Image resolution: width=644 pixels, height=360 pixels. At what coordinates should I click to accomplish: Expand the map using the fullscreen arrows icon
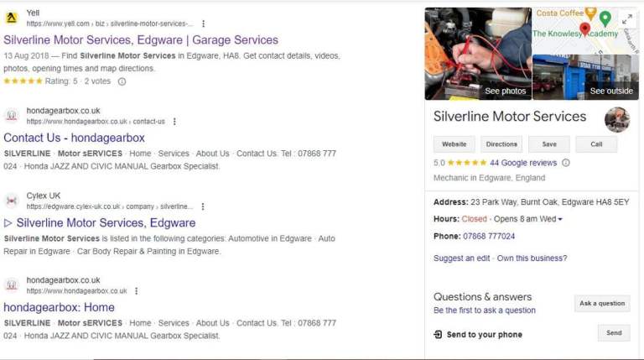click(x=627, y=19)
